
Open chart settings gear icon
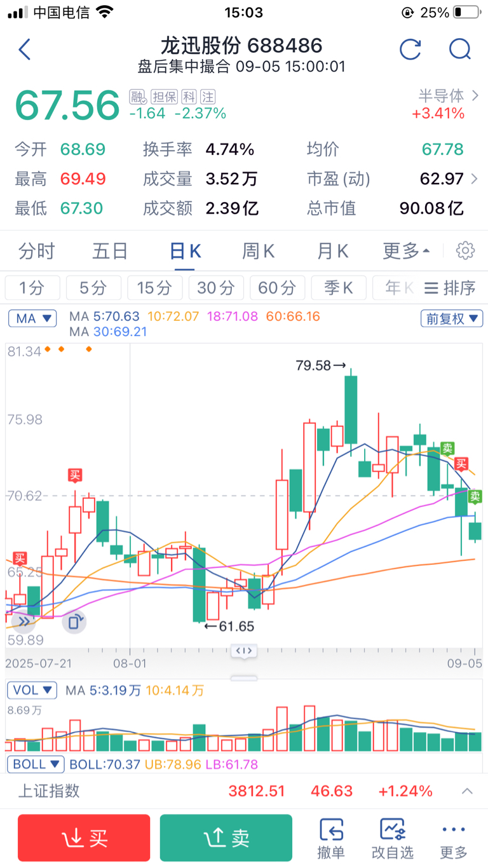coord(465,251)
